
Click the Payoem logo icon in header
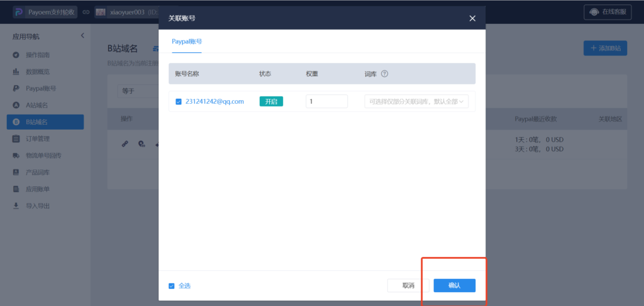click(x=18, y=12)
